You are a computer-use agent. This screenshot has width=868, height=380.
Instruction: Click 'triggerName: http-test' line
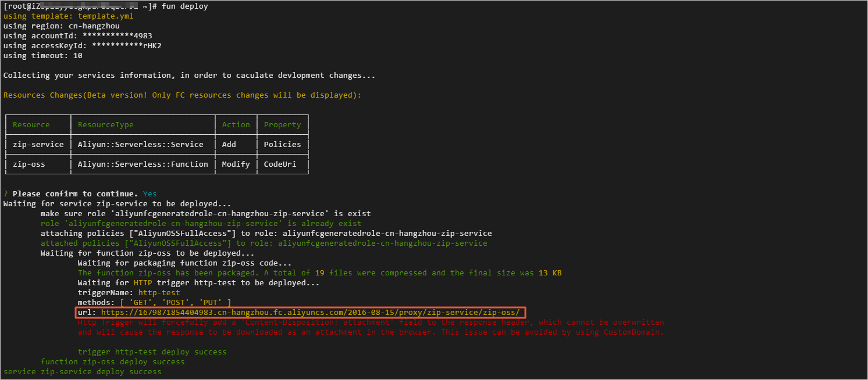pyautogui.click(x=129, y=293)
